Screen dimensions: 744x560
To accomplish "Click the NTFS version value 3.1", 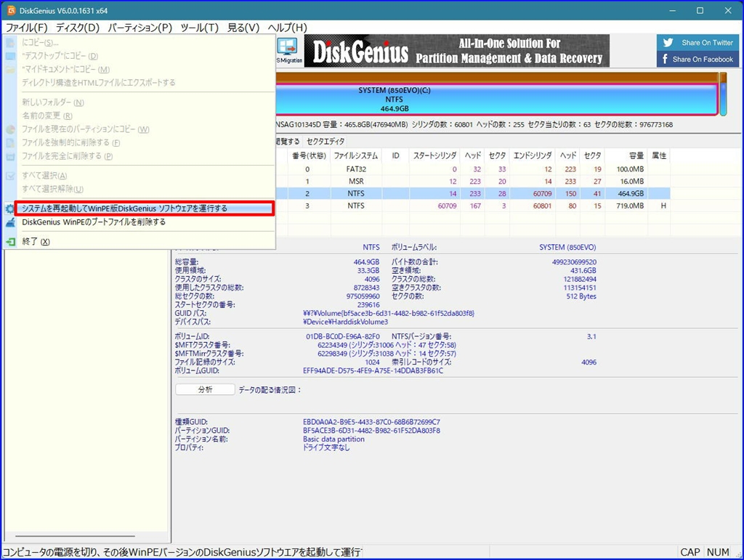I will [x=591, y=336].
